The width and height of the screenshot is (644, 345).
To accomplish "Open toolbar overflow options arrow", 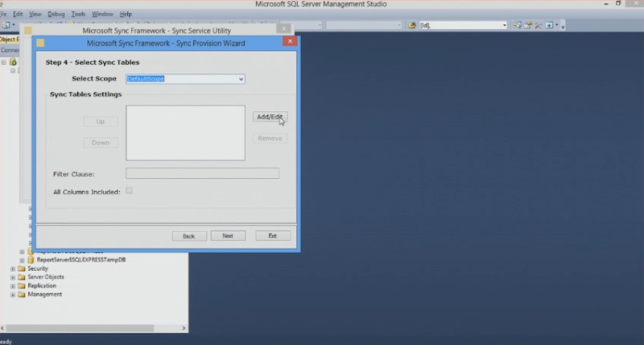I will [563, 26].
